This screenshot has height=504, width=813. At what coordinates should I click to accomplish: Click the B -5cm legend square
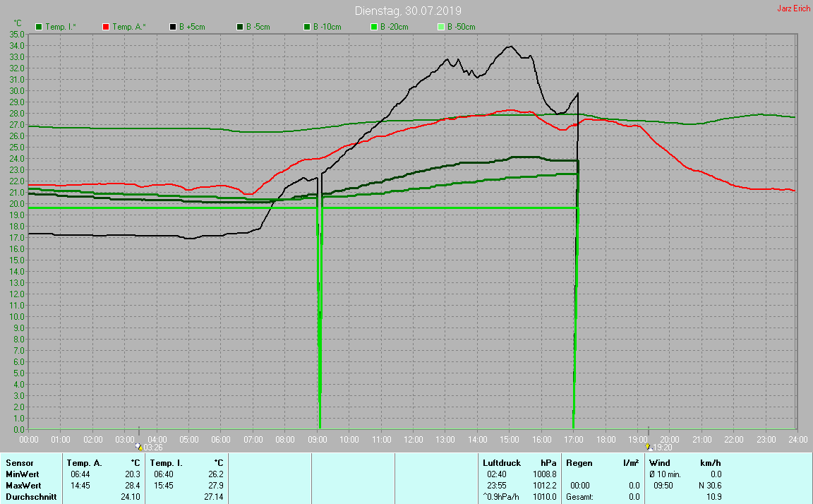(x=240, y=27)
